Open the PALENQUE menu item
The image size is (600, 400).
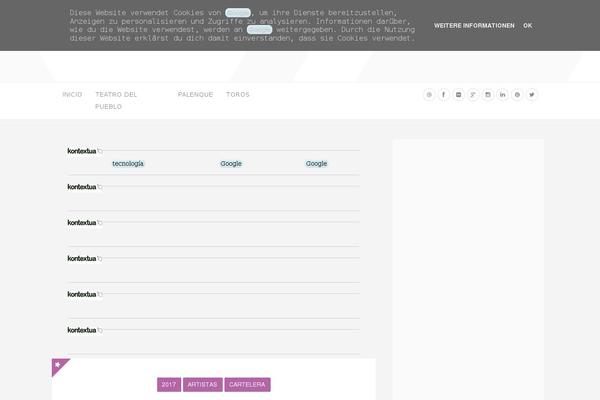coord(195,95)
